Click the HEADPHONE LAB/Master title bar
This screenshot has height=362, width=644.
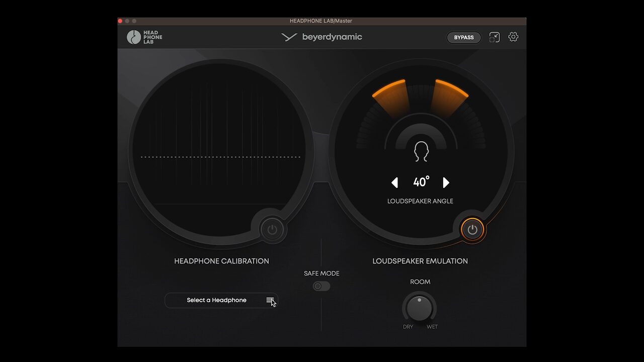click(321, 21)
